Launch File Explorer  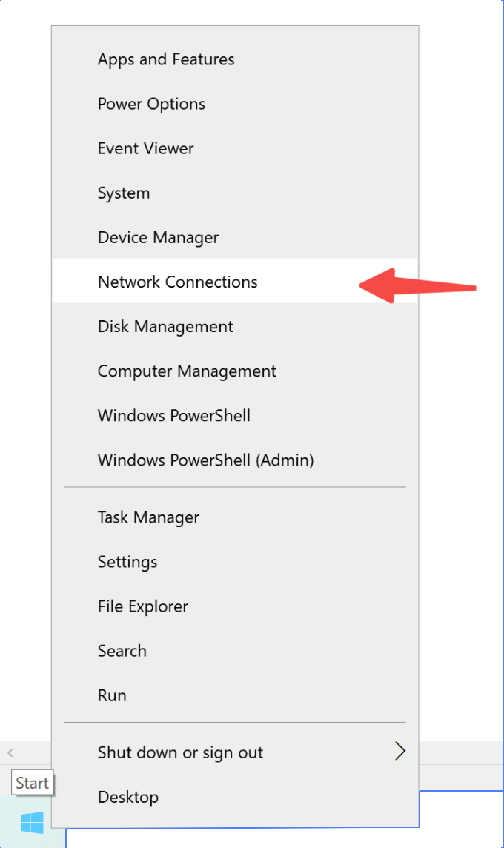pyautogui.click(x=143, y=606)
